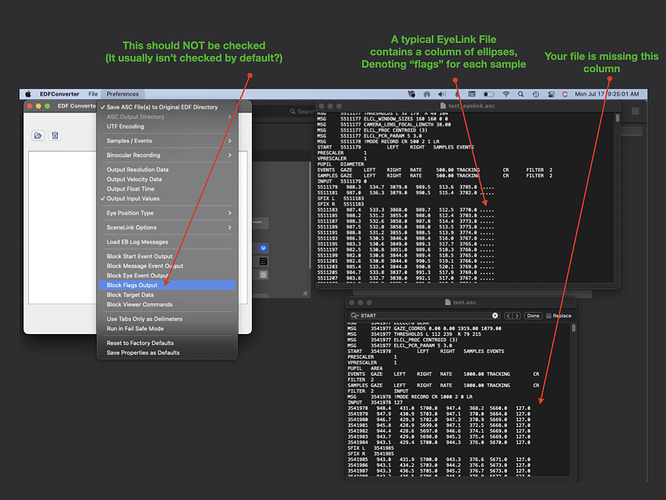Click the Preferences menu title
This screenshot has width=666, height=500.
pyautogui.click(x=122, y=94)
